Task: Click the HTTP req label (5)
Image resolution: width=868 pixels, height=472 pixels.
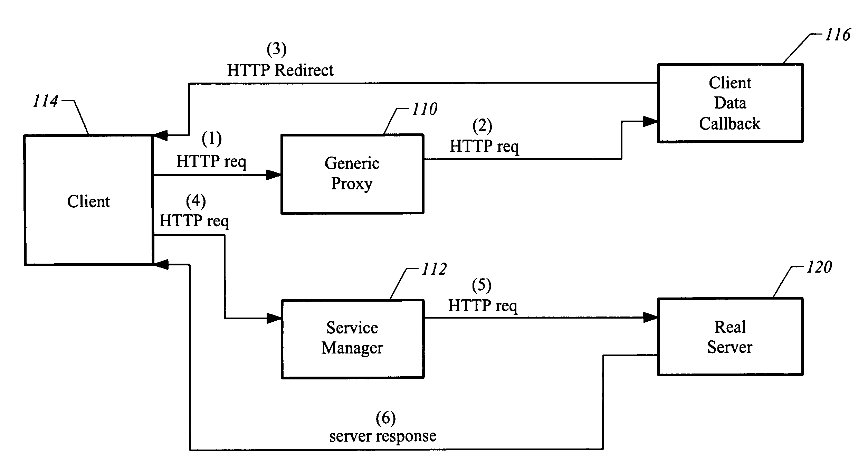Action: point(497,302)
